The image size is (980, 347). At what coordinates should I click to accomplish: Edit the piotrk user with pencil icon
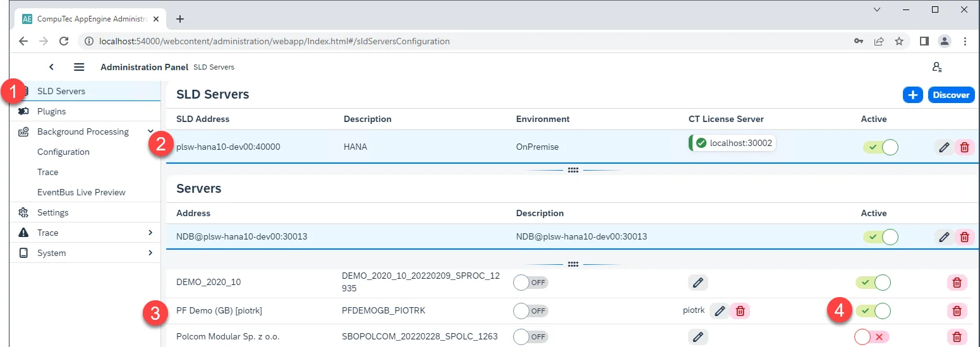coord(719,311)
